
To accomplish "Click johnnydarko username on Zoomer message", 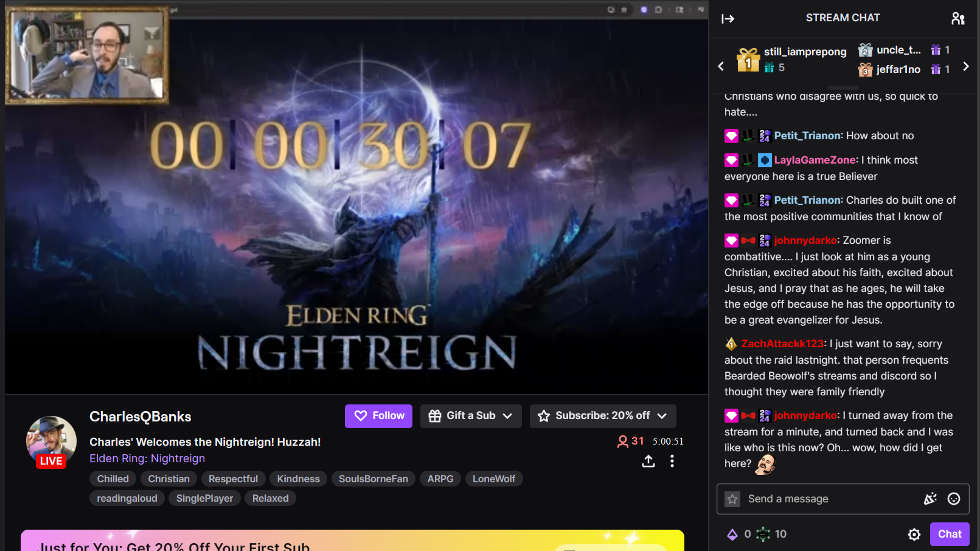I will [805, 240].
